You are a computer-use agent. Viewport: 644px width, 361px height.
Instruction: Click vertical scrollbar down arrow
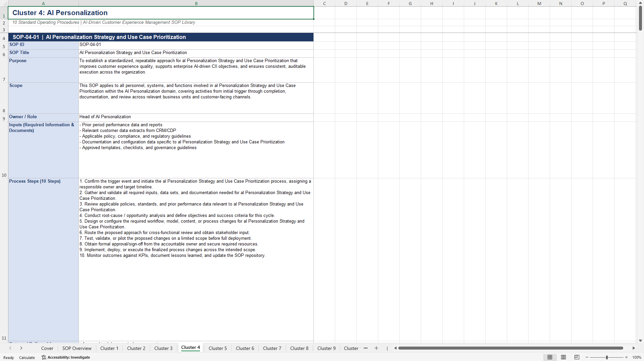tap(640, 341)
